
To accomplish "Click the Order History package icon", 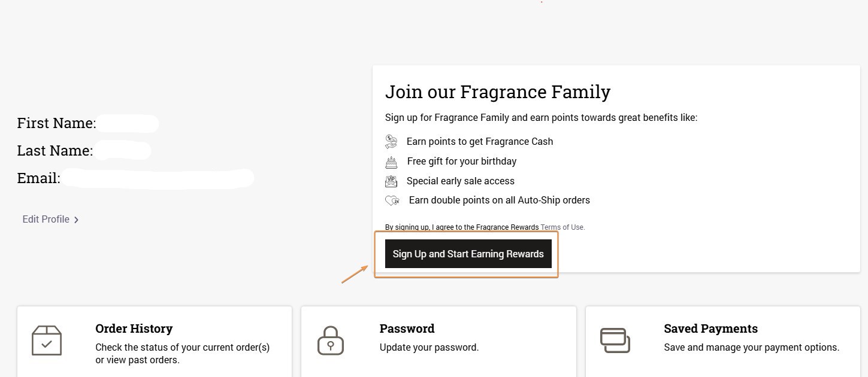I will [x=46, y=340].
